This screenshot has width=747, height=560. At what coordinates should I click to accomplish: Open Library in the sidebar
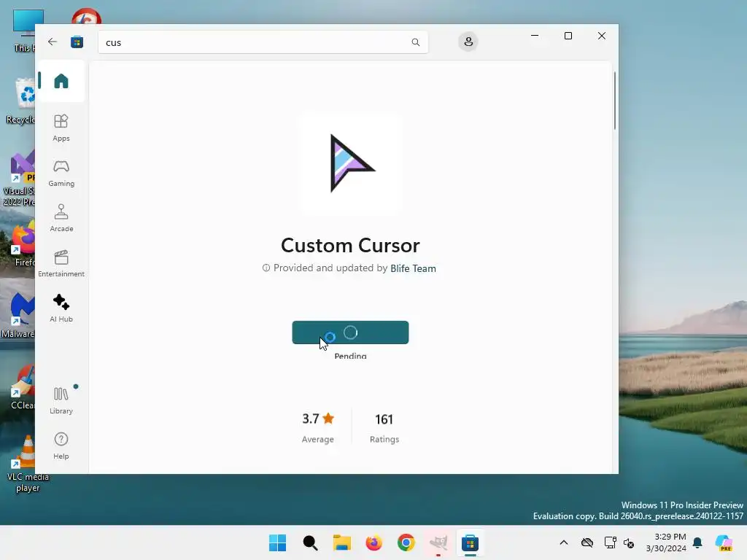tap(61, 400)
